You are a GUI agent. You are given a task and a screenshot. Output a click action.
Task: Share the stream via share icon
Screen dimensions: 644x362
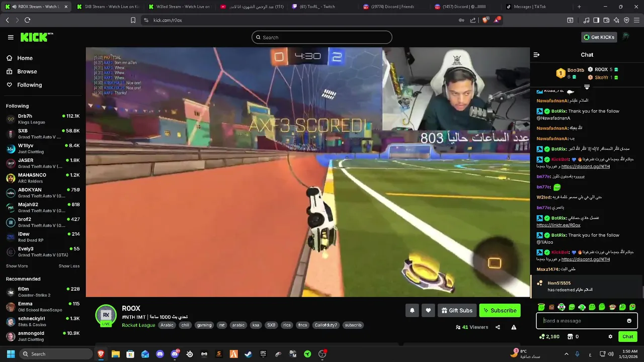[x=498, y=327]
